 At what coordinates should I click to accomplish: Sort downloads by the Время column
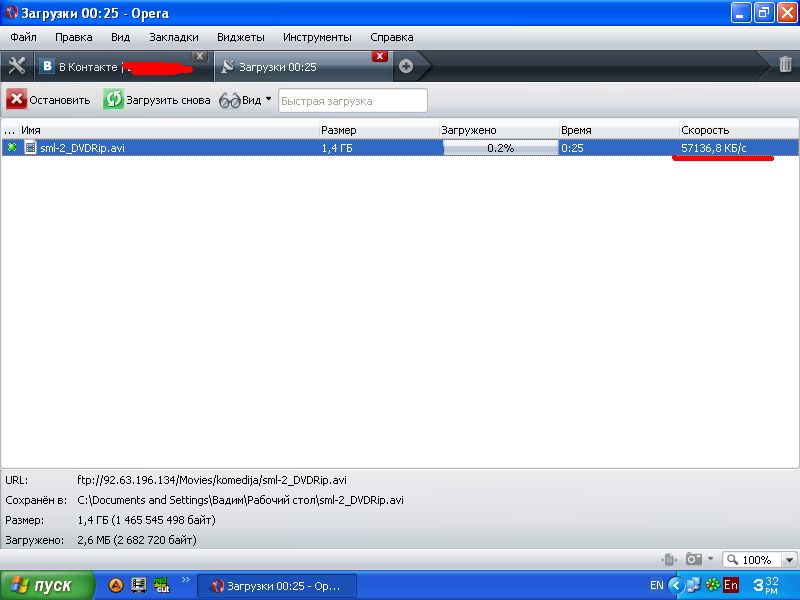coord(619,130)
